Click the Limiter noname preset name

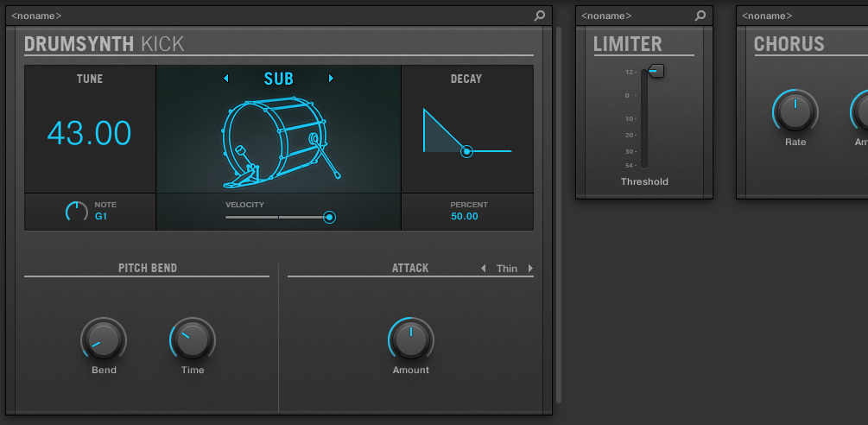pos(606,16)
